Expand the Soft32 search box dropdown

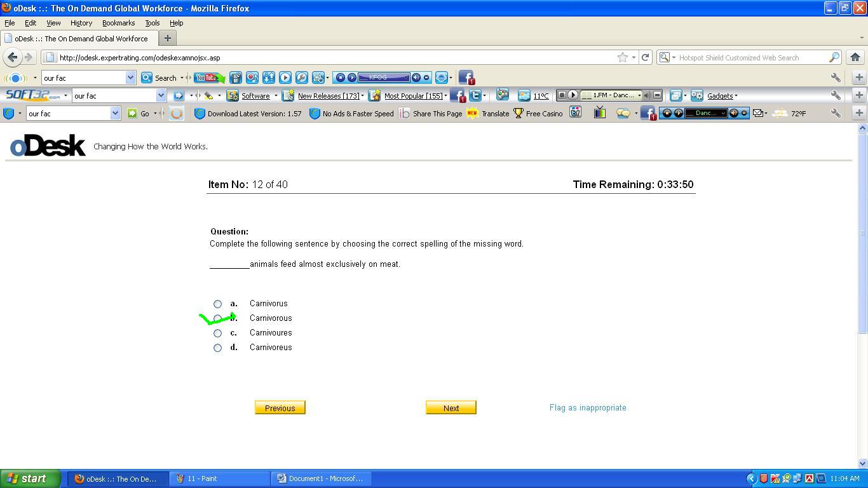161,95
